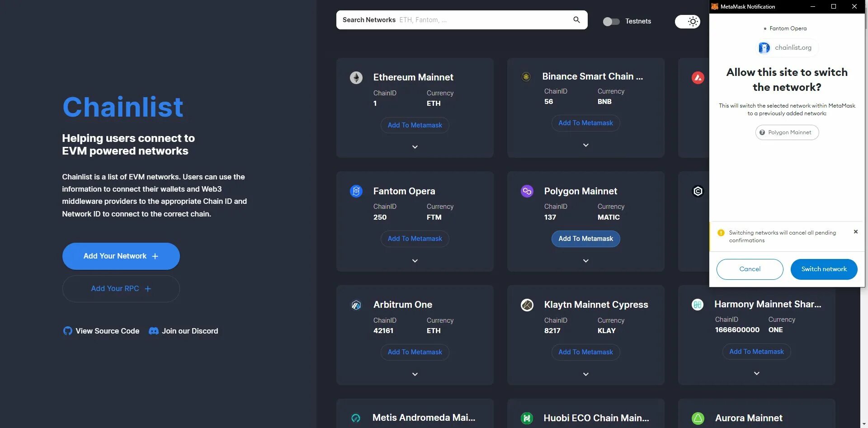Screen dimensions: 868x428
Task: Click the Fantom Opera logo icon
Action: point(356,191)
